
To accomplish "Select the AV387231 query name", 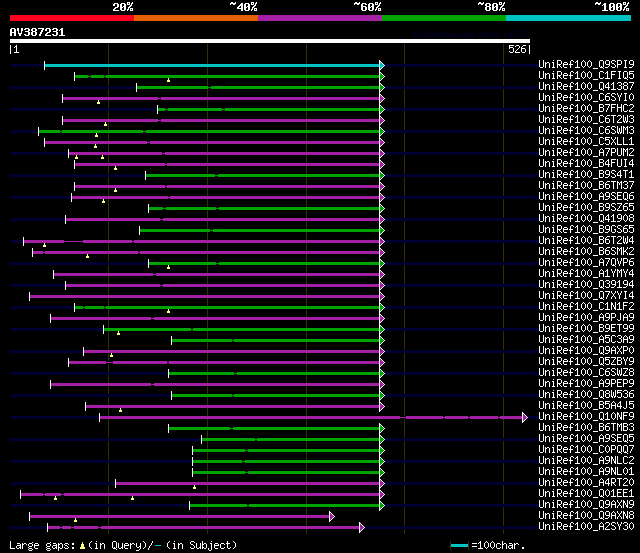I will coord(37,32).
